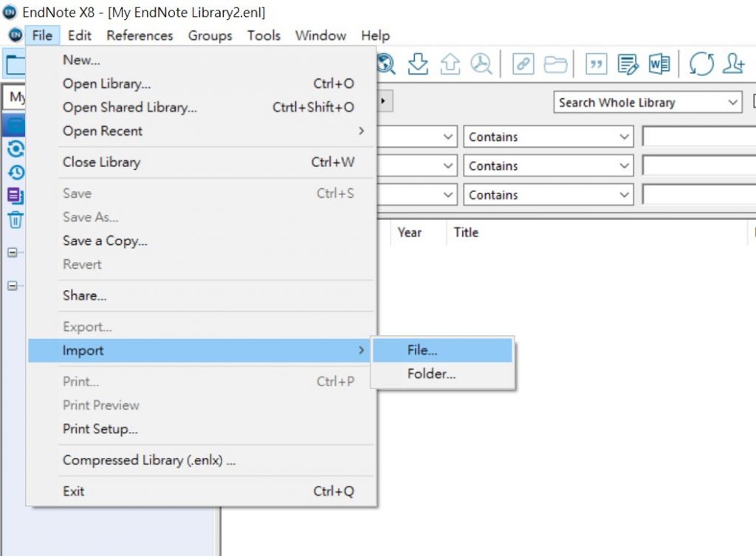Image resolution: width=756 pixels, height=556 pixels.
Task: Open the Groups menu
Action: (x=210, y=35)
